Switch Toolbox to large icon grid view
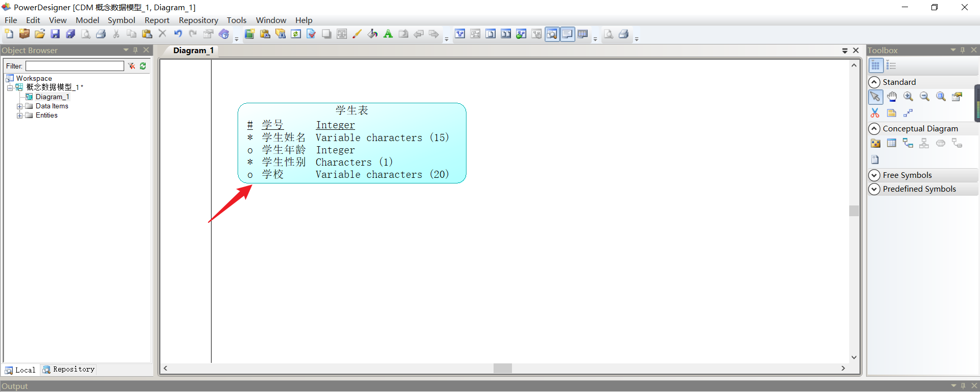The image size is (980, 392). click(875, 65)
